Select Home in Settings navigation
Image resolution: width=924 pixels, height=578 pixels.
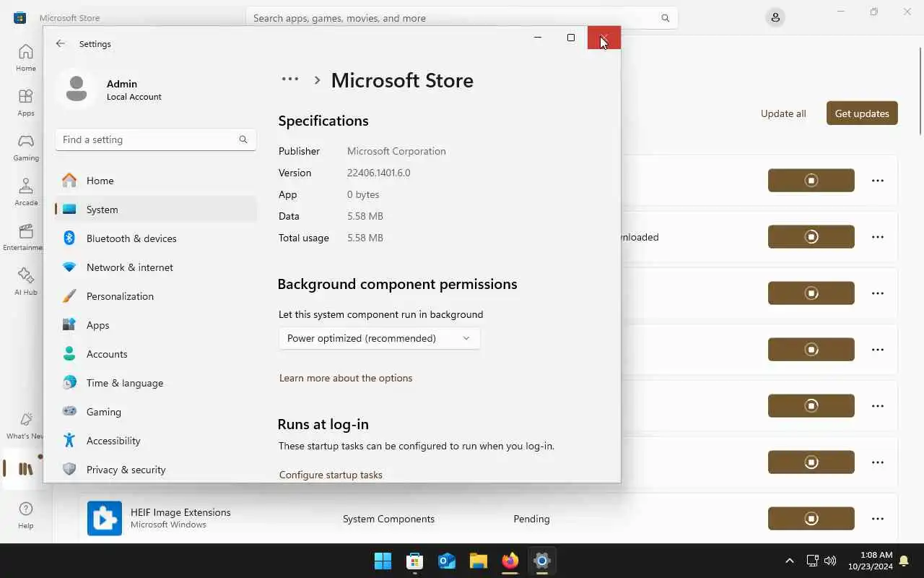156,181
